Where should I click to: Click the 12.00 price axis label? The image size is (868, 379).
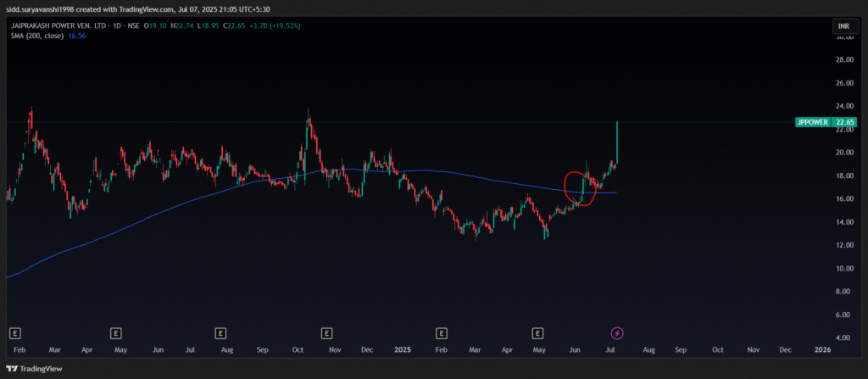point(843,245)
